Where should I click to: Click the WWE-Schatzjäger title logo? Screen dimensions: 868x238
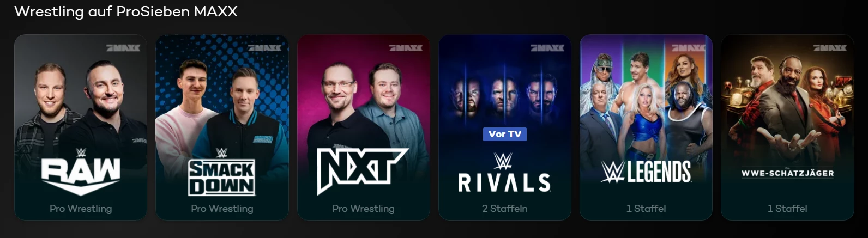tap(787, 173)
